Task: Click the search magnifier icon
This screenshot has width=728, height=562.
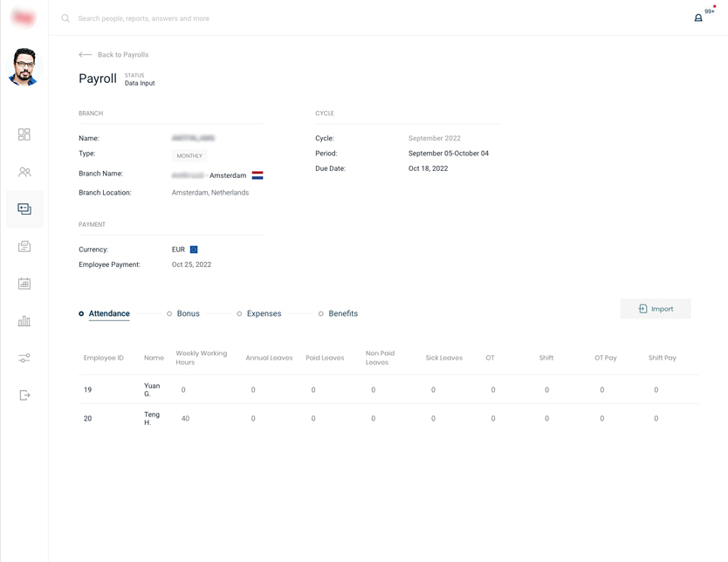Action: point(65,18)
